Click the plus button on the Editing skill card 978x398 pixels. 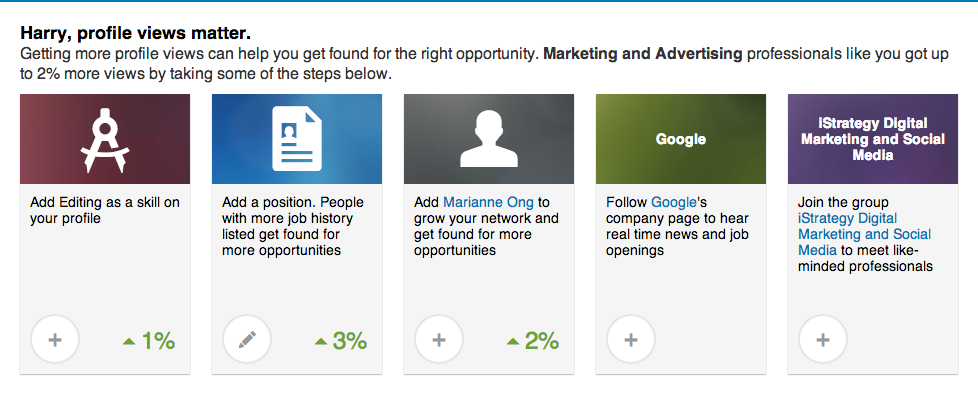(x=55, y=340)
